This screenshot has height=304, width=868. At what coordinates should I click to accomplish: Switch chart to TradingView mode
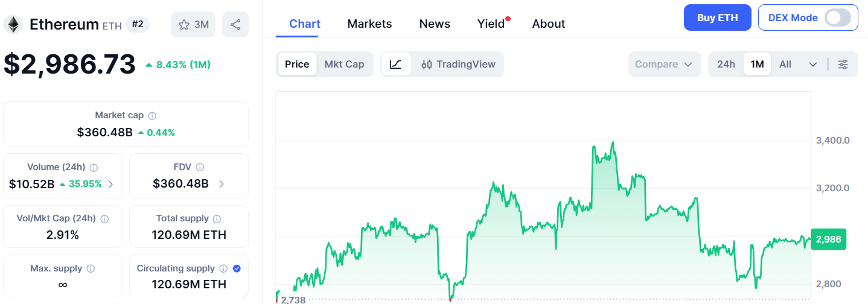coord(458,65)
